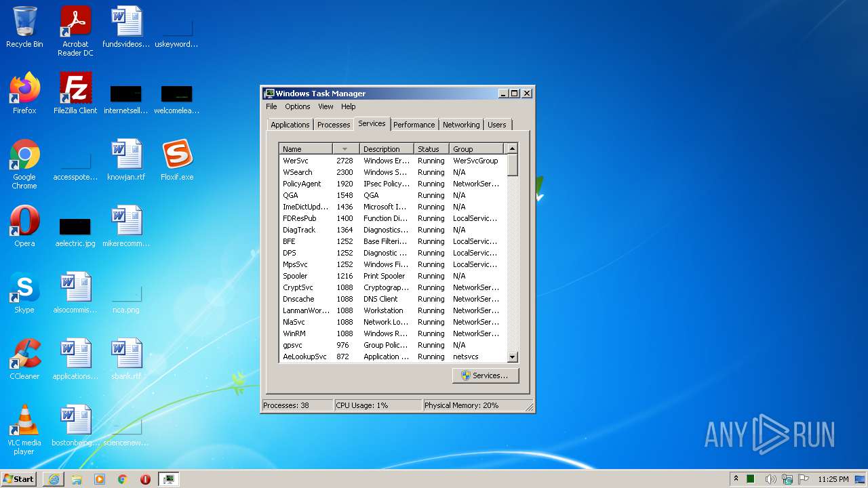
Task: Switch to the Performance tab
Action: coord(414,125)
